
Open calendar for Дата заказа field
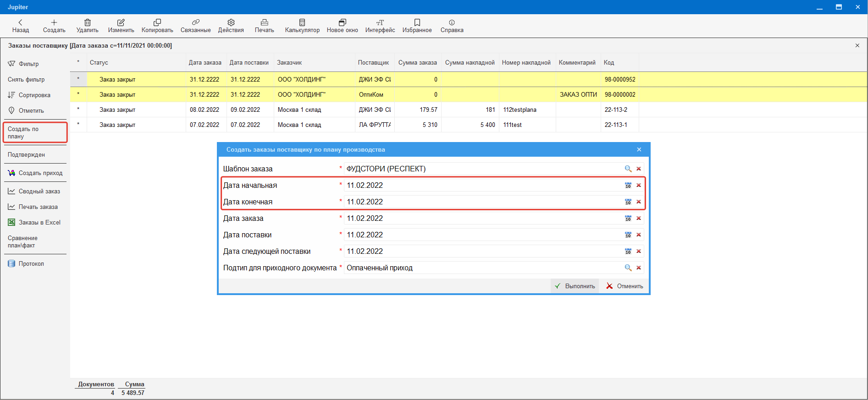pyautogui.click(x=628, y=218)
